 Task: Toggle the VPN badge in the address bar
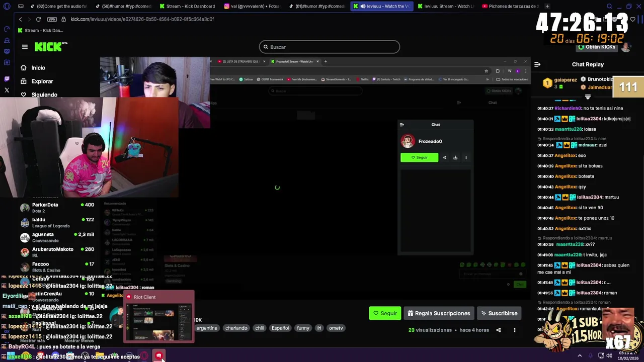pos(52,19)
